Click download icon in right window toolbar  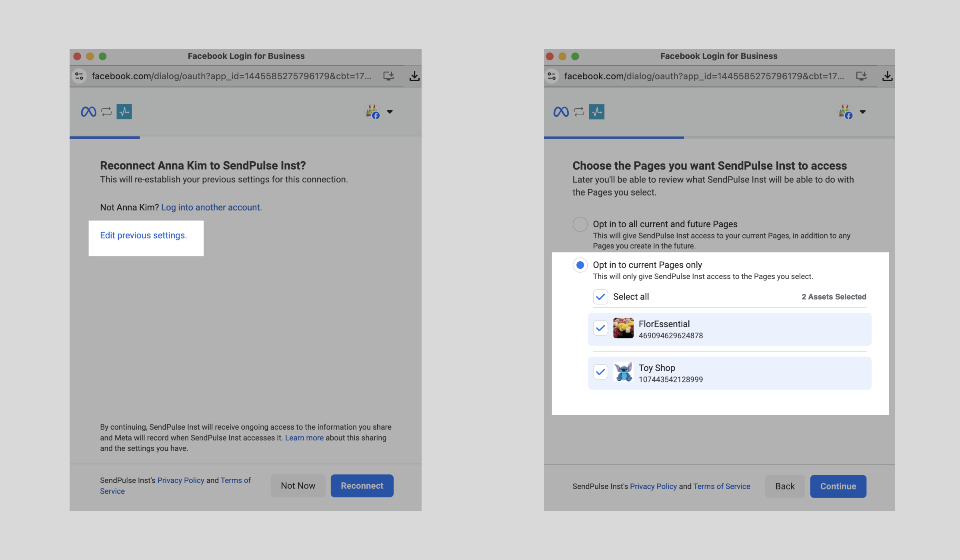click(x=887, y=76)
